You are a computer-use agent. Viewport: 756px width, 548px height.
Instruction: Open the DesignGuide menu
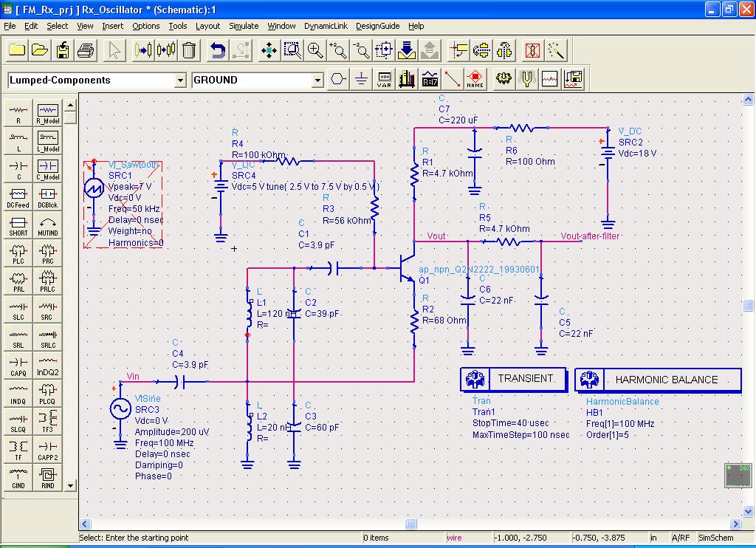click(x=377, y=26)
